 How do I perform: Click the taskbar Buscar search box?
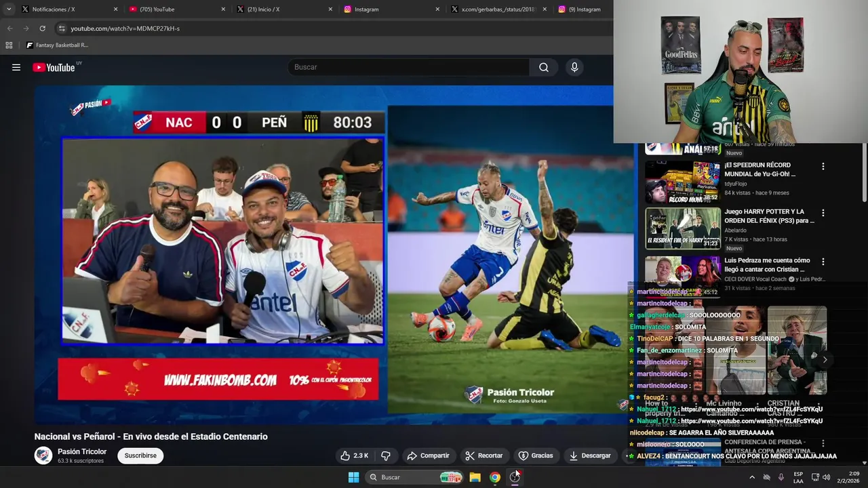pyautogui.click(x=415, y=477)
